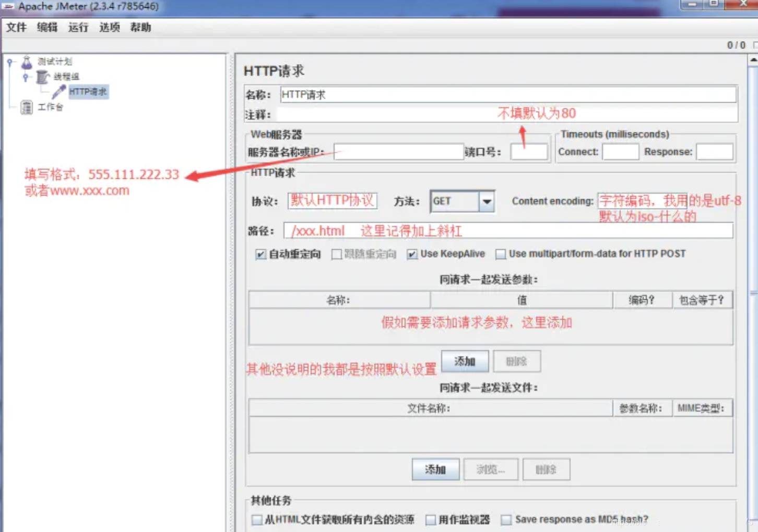
Task: Toggle the Use KeepAlive checkbox
Action: [412, 255]
